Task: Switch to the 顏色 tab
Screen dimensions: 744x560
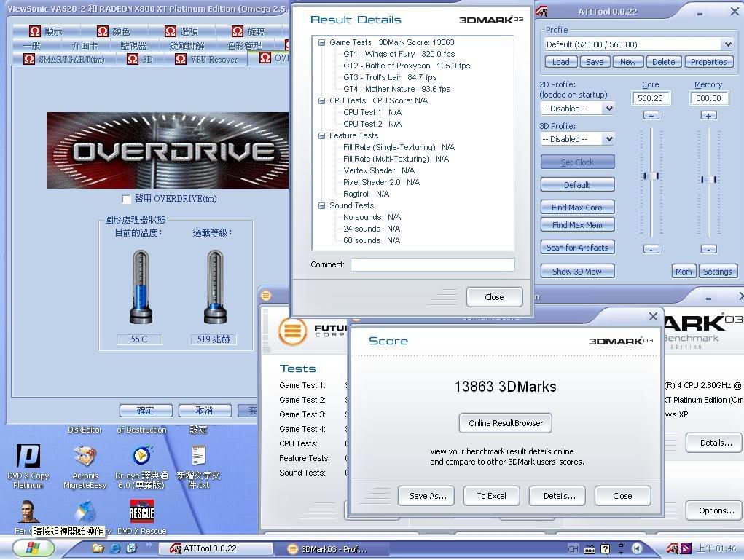Action: tap(114, 31)
